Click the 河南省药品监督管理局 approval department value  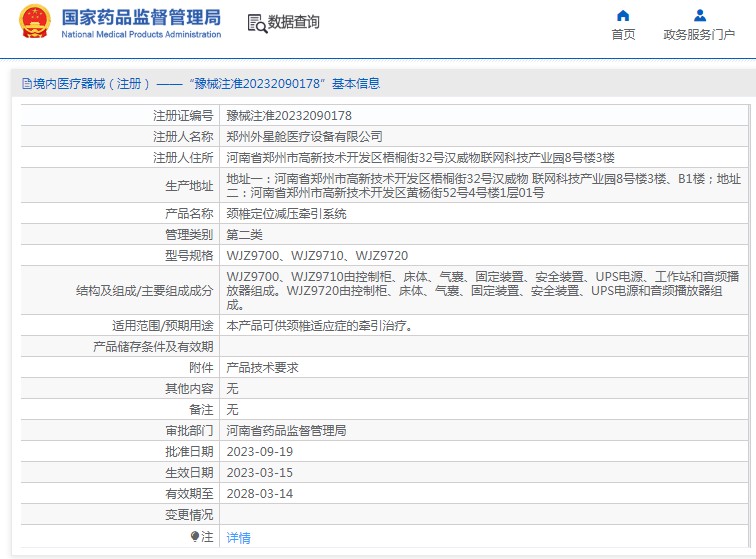(x=286, y=431)
